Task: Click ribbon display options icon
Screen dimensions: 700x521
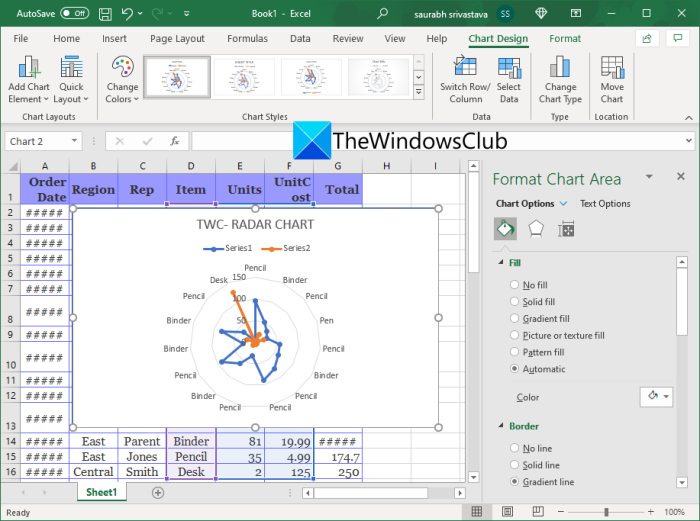Action: pyautogui.click(x=576, y=14)
